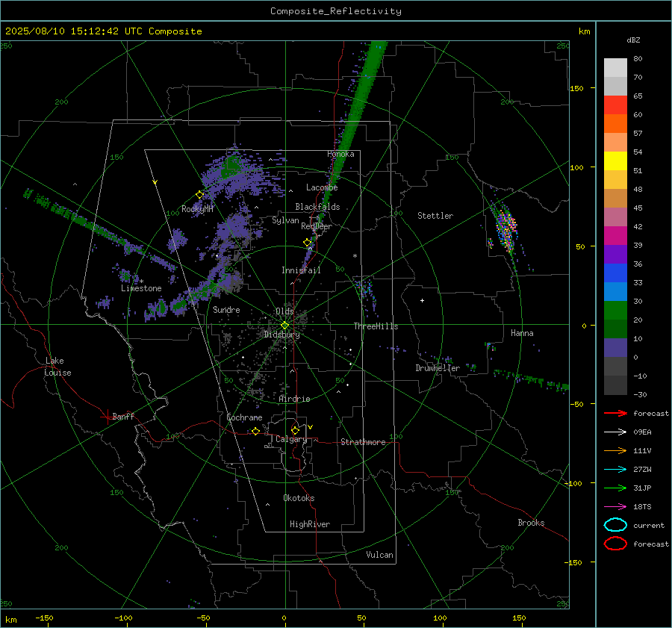
Task: Click the dBZ legend heading
Action: pyautogui.click(x=633, y=40)
